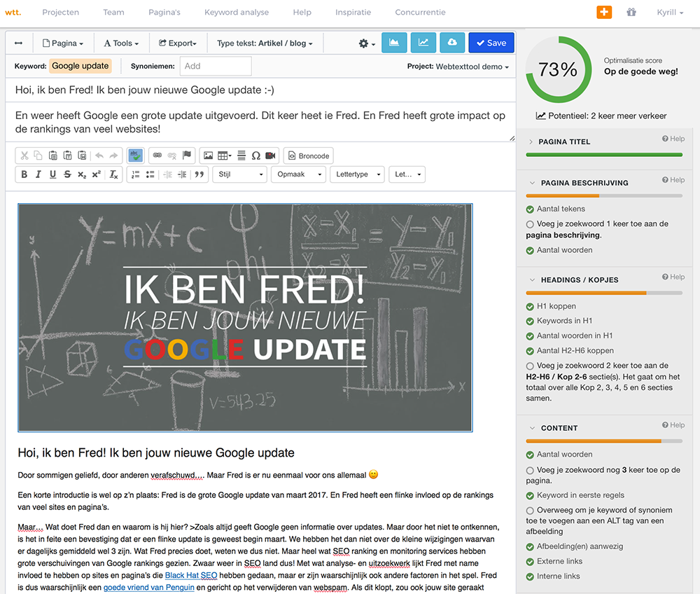Click the orange plus icon in header
The width and height of the screenshot is (700, 594).
[x=604, y=13]
